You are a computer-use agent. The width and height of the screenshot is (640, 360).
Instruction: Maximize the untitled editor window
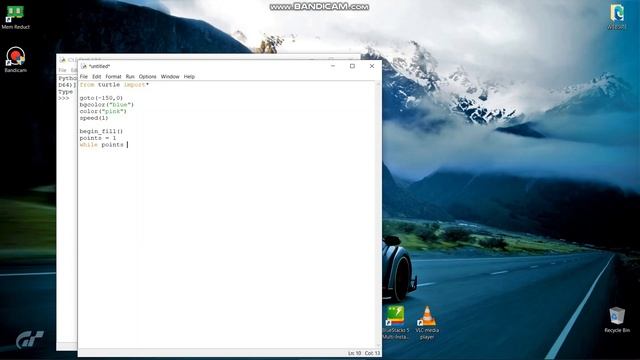[352, 66]
